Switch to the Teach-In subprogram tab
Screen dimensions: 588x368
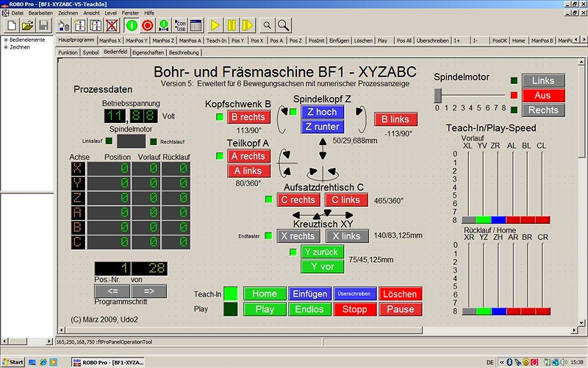click(216, 40)
